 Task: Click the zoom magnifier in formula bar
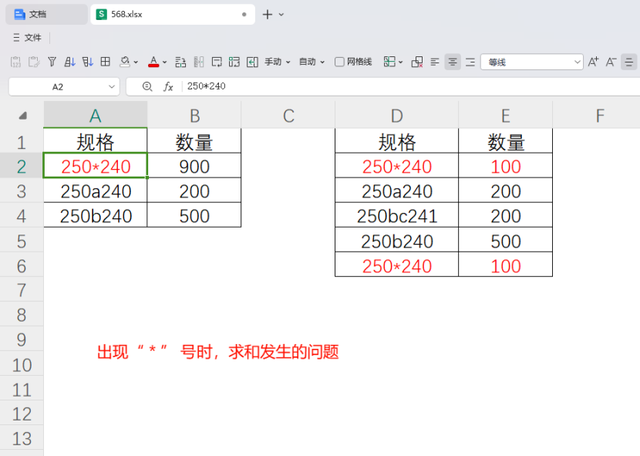(x=147, y=87)
